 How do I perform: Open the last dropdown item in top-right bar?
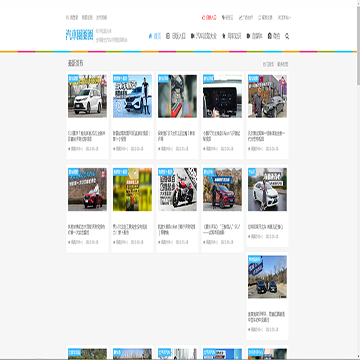[284, 18]
